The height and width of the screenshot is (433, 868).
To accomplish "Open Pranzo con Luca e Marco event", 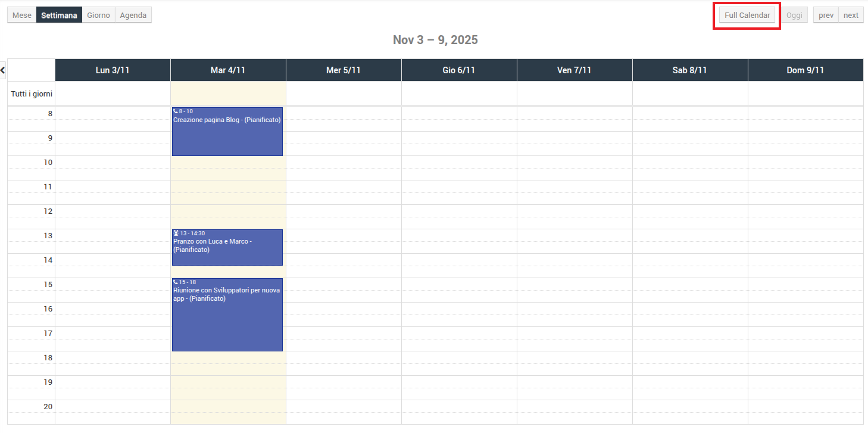I will pos(227,250).
